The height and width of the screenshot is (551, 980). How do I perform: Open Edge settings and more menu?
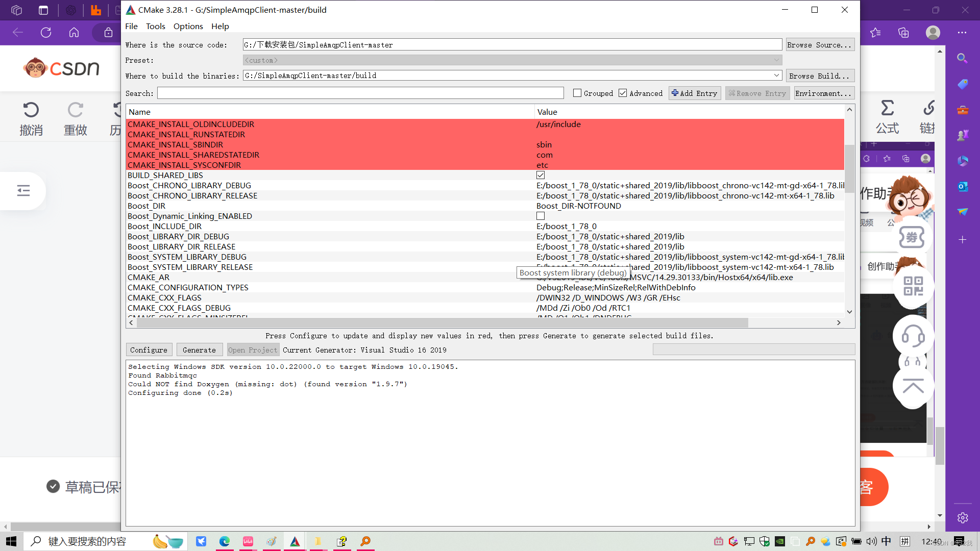click(x=963, y=32)
